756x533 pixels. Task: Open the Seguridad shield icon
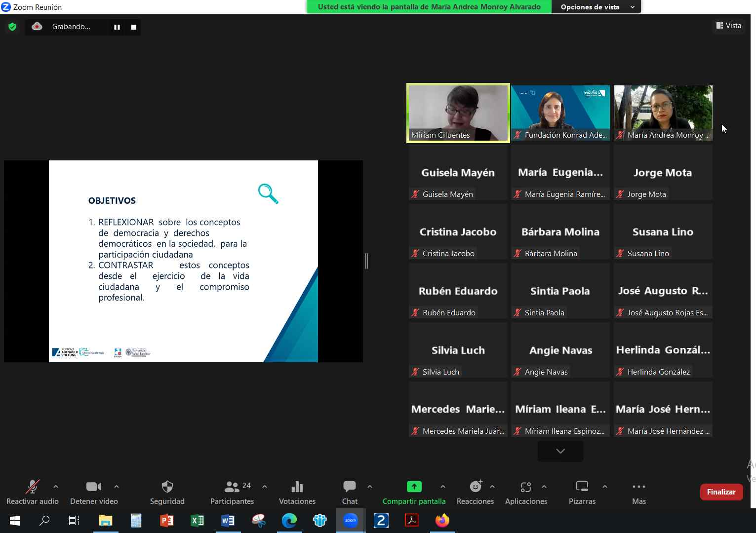[x=167, y=487]
